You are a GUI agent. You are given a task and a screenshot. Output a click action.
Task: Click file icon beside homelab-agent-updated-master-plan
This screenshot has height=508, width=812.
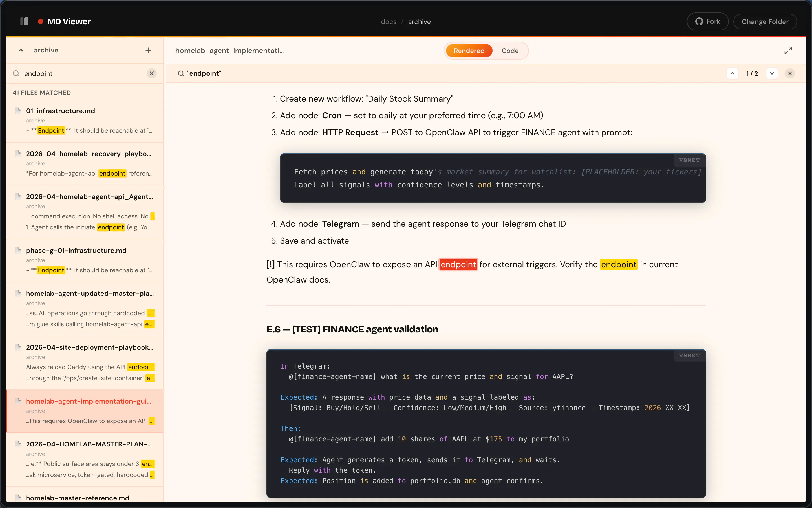point(18,293)
